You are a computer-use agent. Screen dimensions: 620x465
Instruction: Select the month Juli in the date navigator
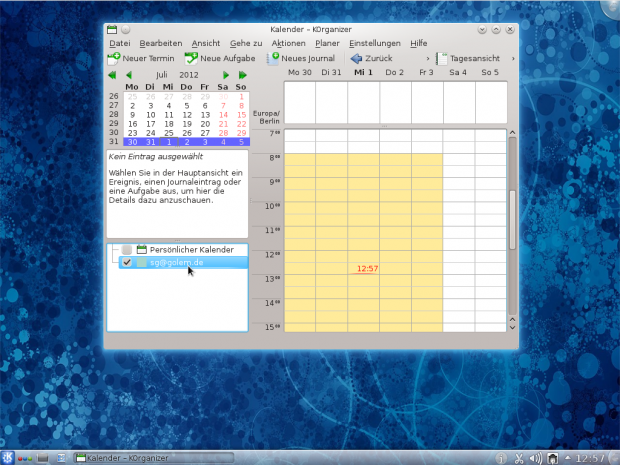pos(161,75)
